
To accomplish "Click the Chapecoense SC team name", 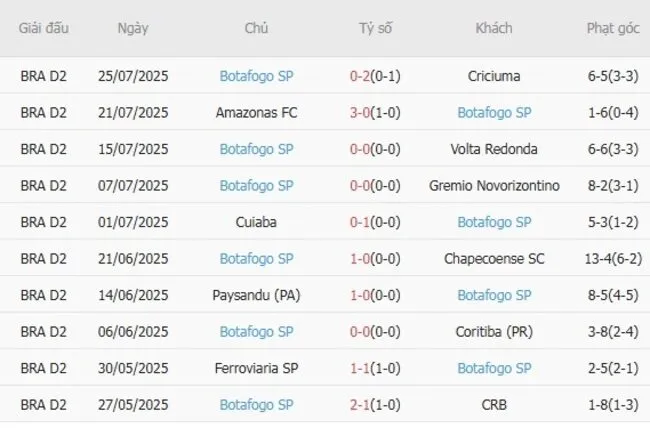I will [494, 259].
